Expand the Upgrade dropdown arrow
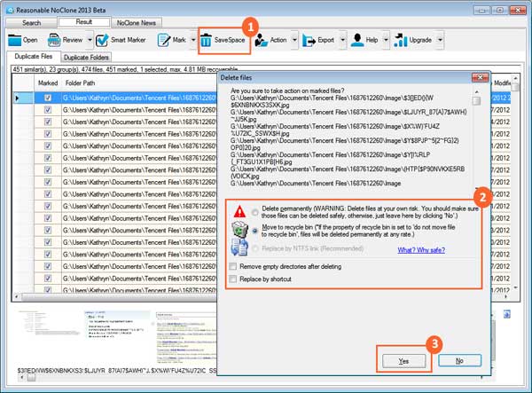The image size is (532, 393). [x=440, y=40]
